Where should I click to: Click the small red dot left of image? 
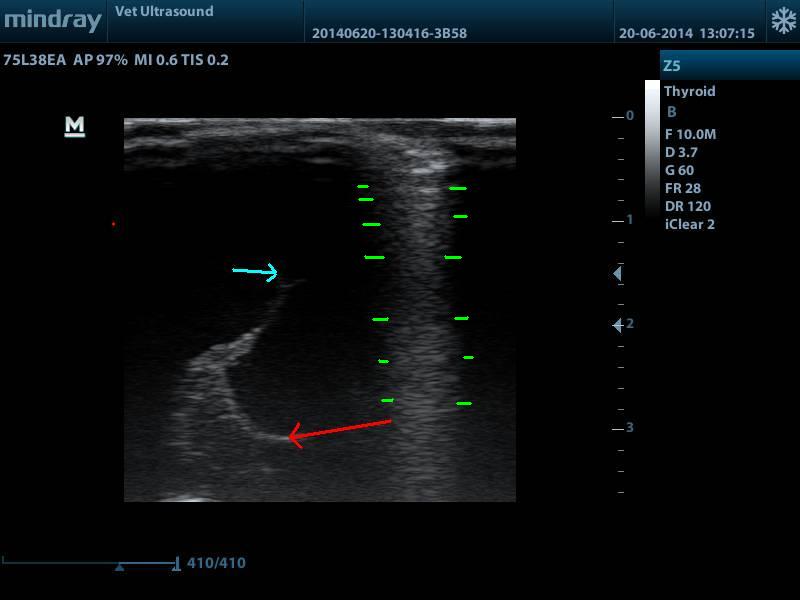(x=113, y=224)
